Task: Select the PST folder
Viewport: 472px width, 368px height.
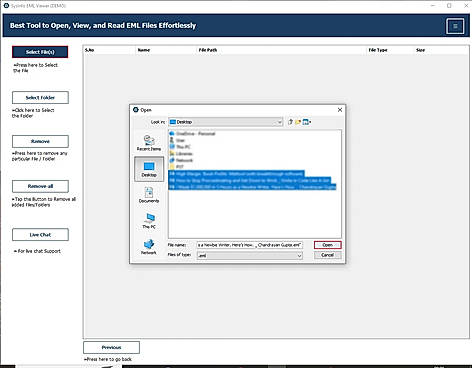Action: 177,167
